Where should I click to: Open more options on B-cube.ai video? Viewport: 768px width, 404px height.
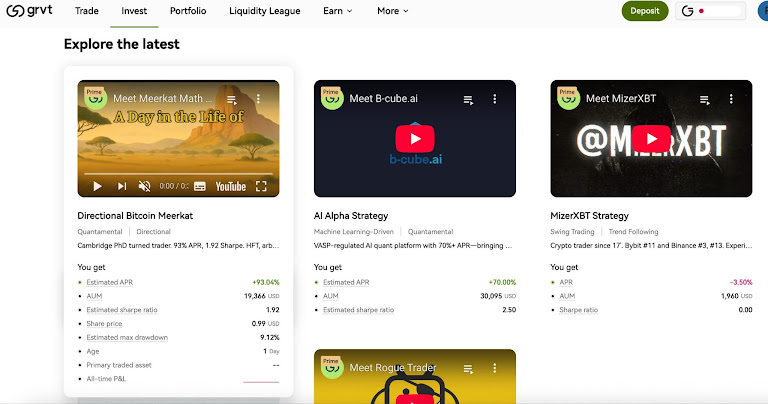495,99
